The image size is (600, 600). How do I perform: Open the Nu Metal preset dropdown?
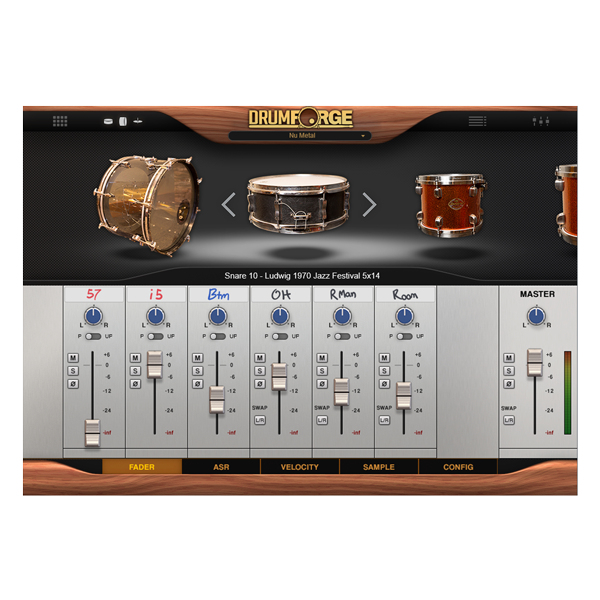[300, 135]
